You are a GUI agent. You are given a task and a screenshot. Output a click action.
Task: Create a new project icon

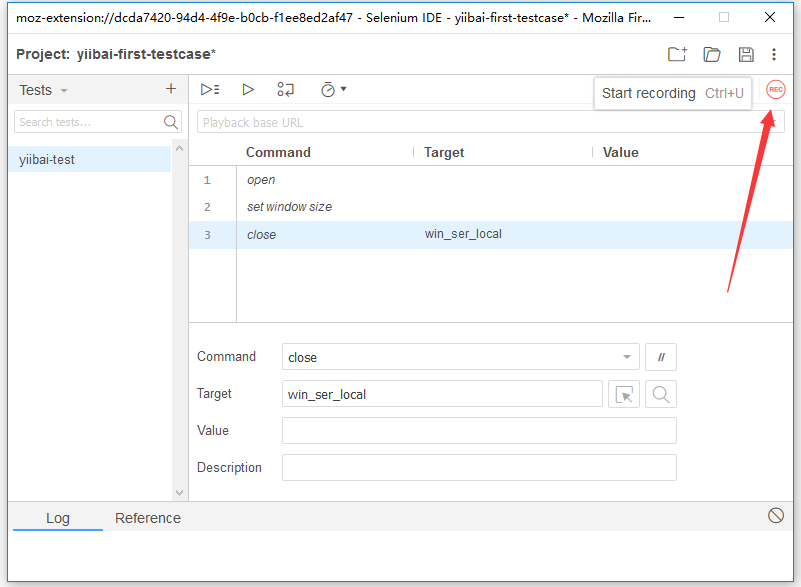[x=677, y=54]
